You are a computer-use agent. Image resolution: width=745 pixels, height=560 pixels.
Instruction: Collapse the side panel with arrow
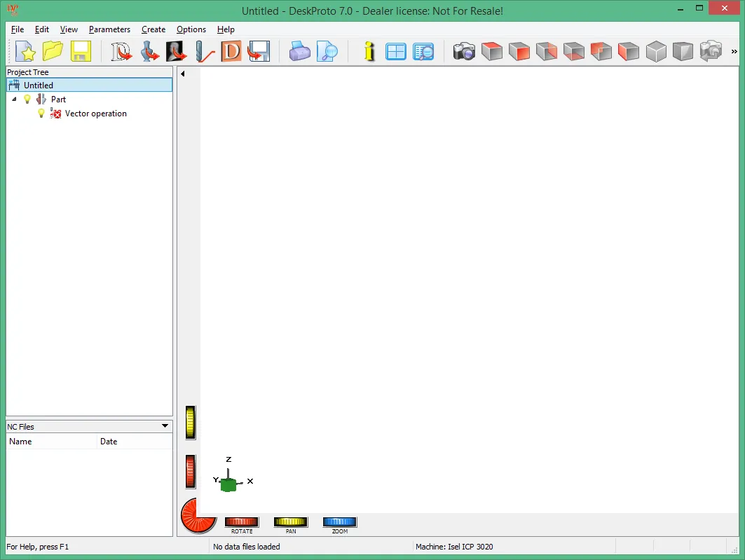[182, 74]
